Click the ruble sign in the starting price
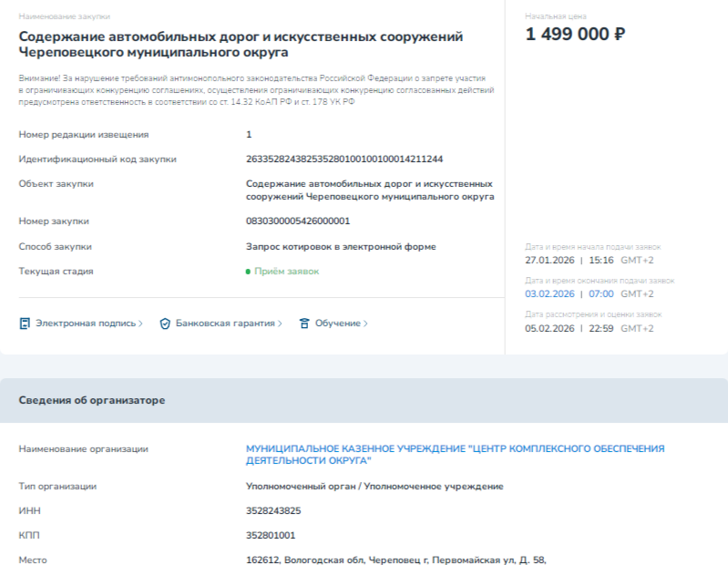The image size is (728, 565). click(620, 35)
